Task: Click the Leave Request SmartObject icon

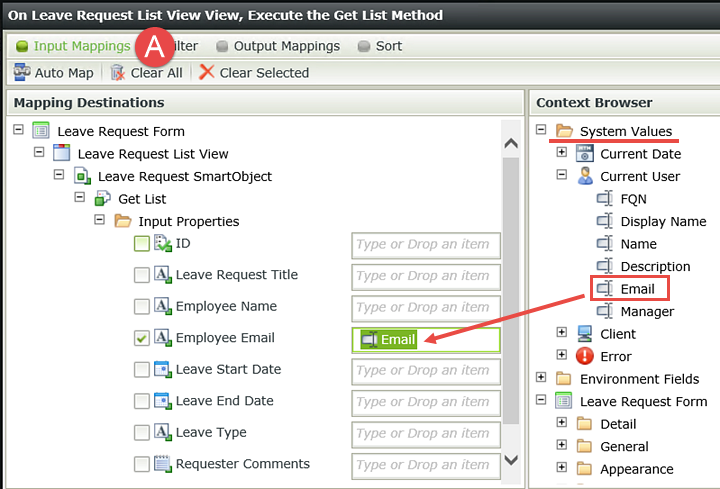Action: click(x=82, y=176)
